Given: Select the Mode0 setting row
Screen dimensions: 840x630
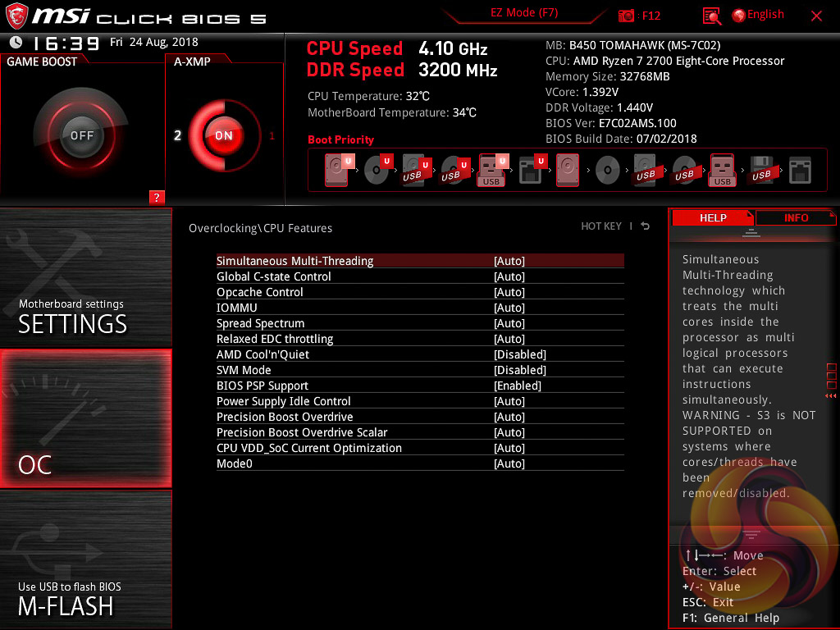Looking at the screenshot, I should 420,463.
